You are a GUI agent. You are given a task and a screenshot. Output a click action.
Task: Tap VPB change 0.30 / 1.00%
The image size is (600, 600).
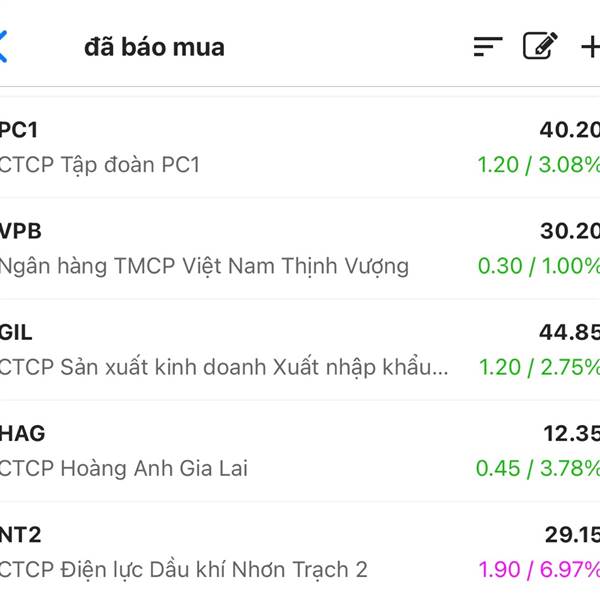click(x=539, y=266)
